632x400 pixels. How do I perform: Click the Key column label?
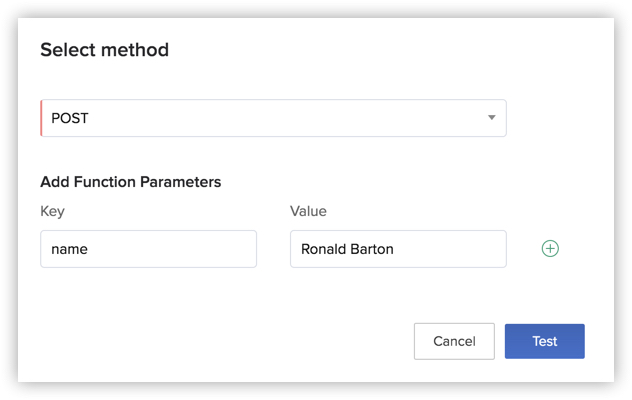(52, 211)
